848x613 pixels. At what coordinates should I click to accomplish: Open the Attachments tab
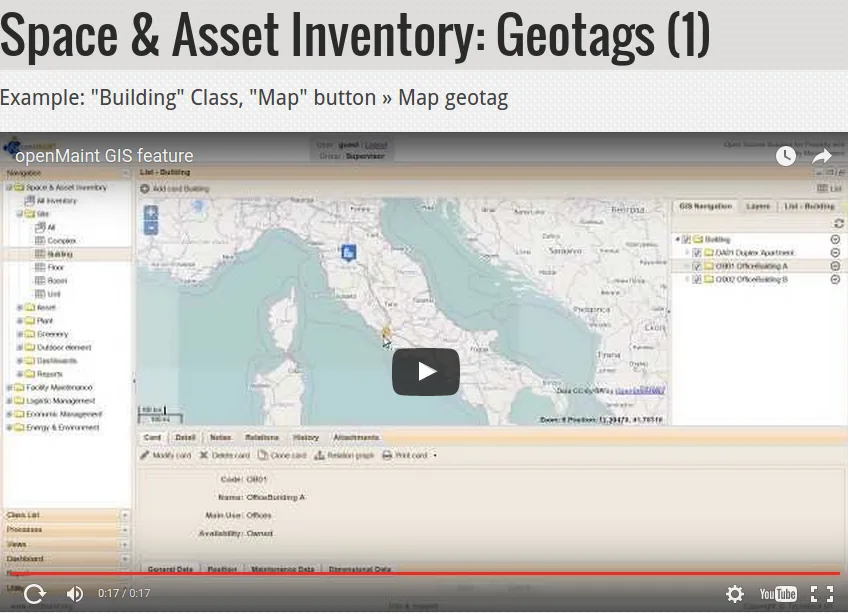click(356, 437)
